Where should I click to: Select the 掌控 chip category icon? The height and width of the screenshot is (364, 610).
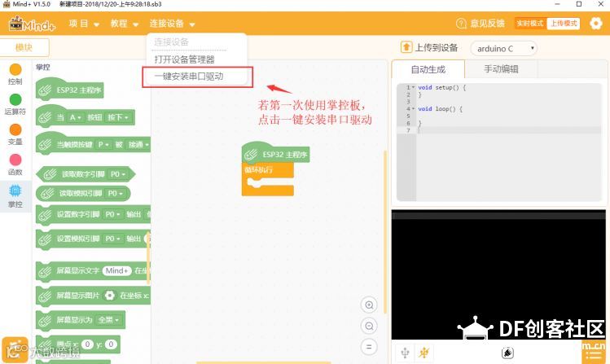pos(15,191)
